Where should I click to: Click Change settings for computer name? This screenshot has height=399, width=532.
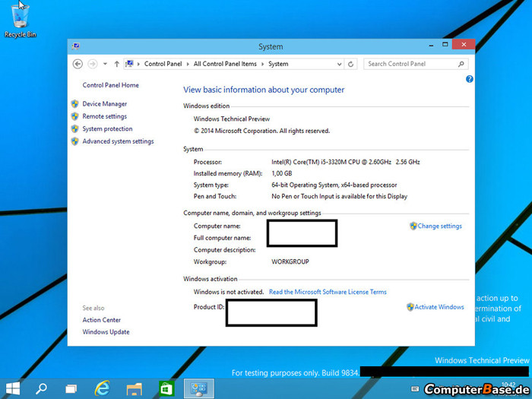point(439,226)
